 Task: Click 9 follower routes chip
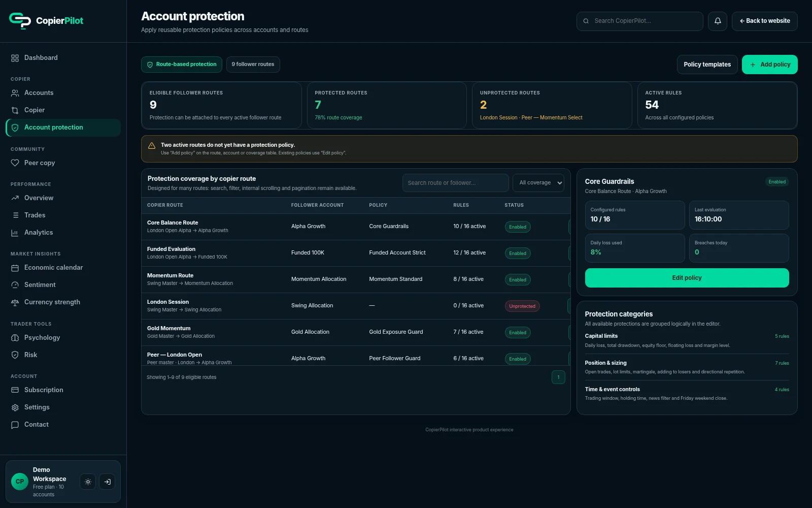(253, 65)
